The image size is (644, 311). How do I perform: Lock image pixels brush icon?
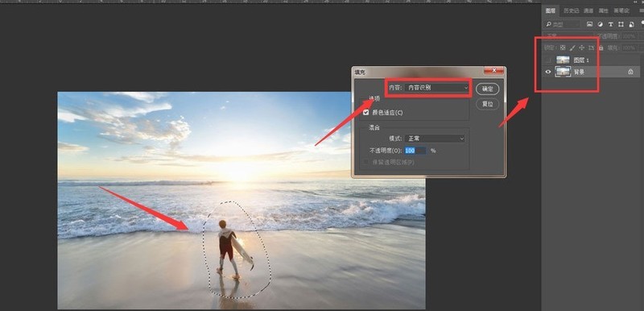572,48
